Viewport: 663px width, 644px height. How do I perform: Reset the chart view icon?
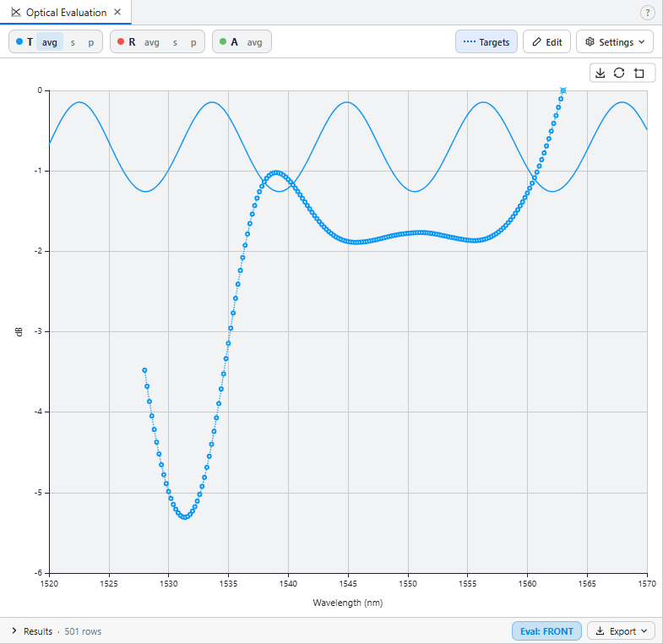pos(619,73)
